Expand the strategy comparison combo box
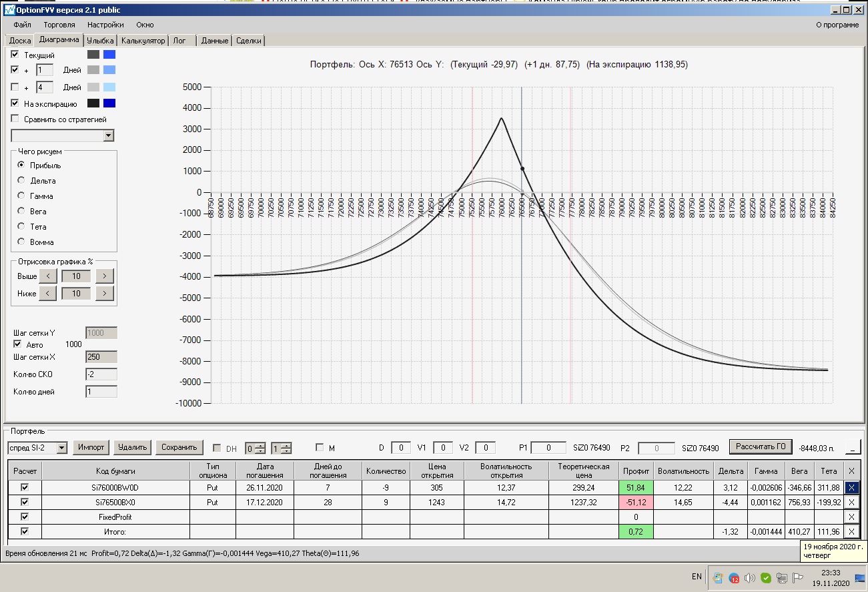This screenshot has height=592, width=868. (x=109, y=136)
